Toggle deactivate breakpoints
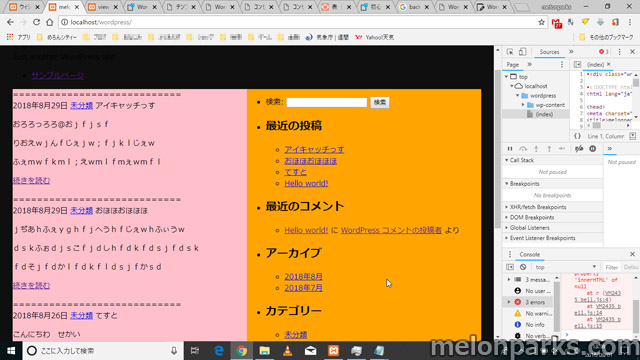The height and width of the screenshot is (360, 640). [x=579, y=149]
